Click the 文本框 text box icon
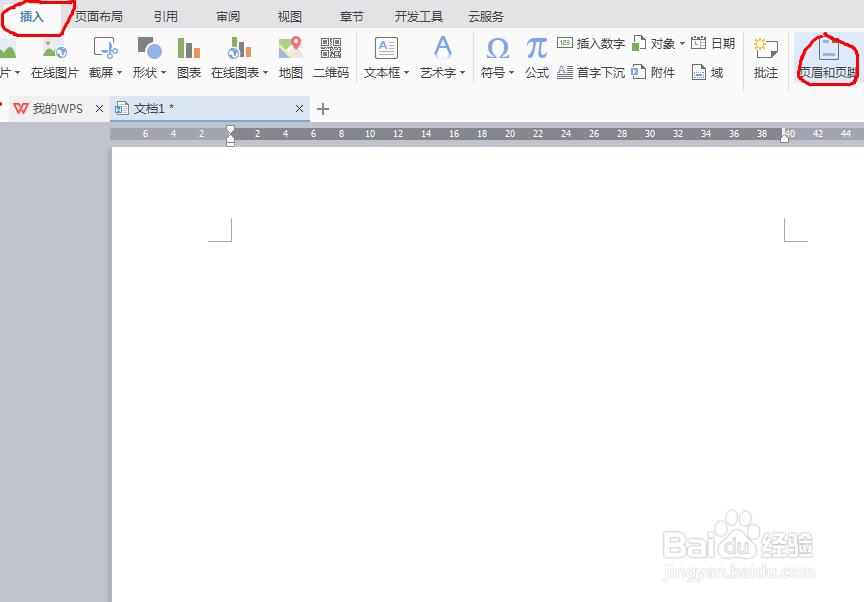The height and width of the screenshot is (602, 864). (386, 48)
